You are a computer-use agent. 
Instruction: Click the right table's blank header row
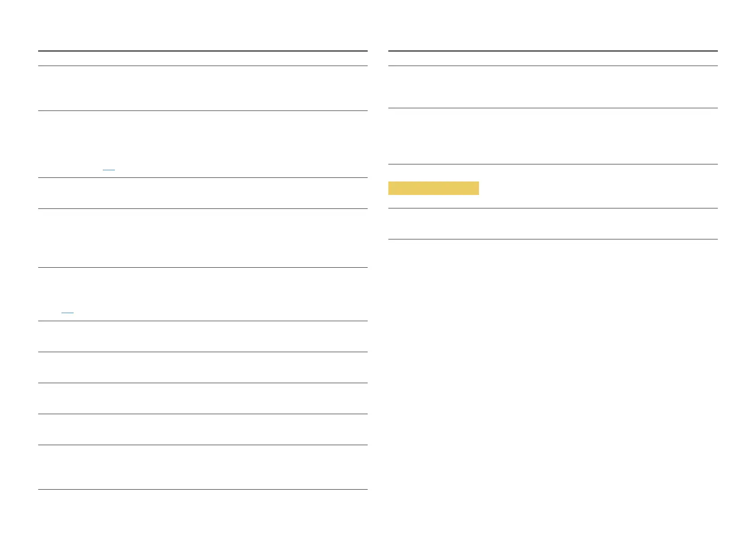tap(552, 59)
